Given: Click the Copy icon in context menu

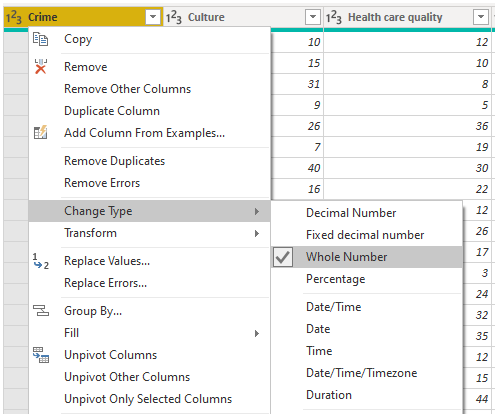Looking at the screenshot, I should point(40,39).
